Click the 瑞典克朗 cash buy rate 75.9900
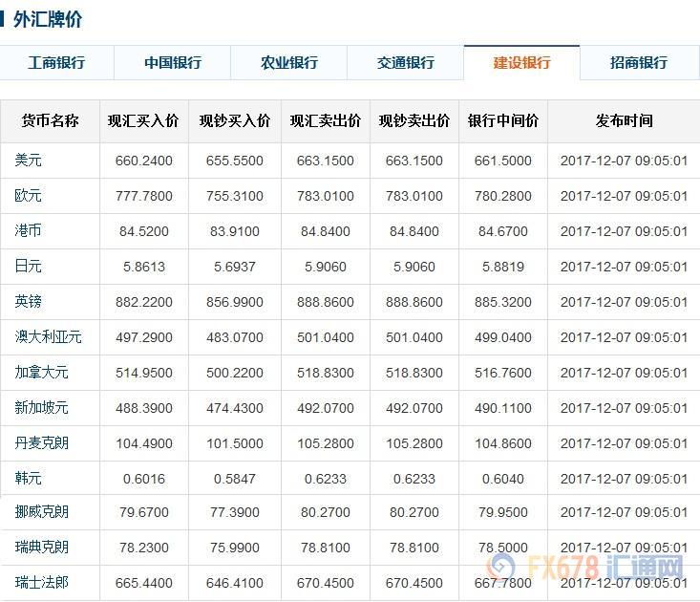 coord(235,548)
